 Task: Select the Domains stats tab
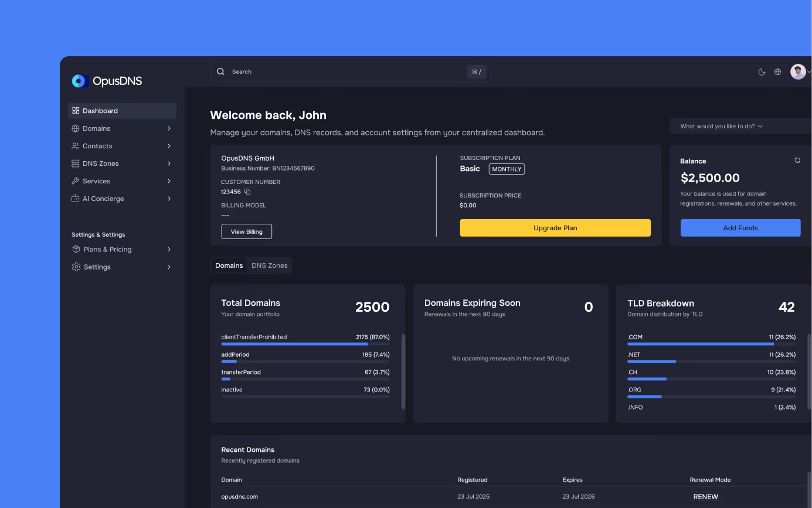229,265
